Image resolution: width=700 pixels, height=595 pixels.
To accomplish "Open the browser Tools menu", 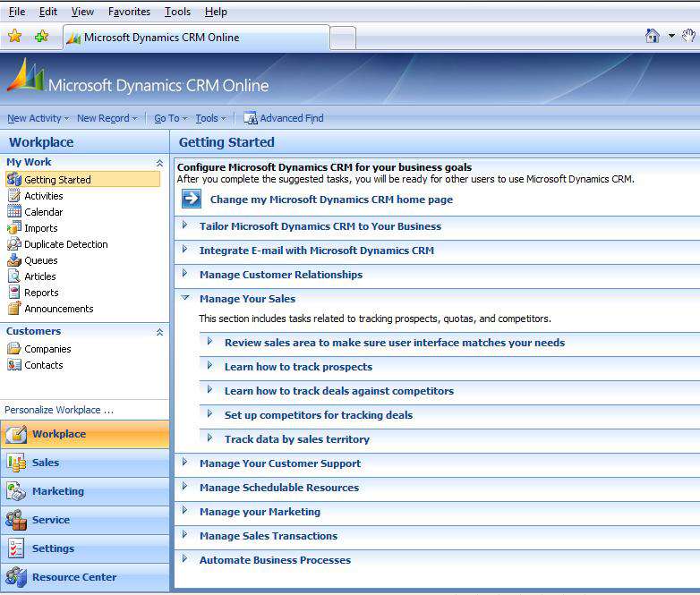I will (x=177, y=12).
